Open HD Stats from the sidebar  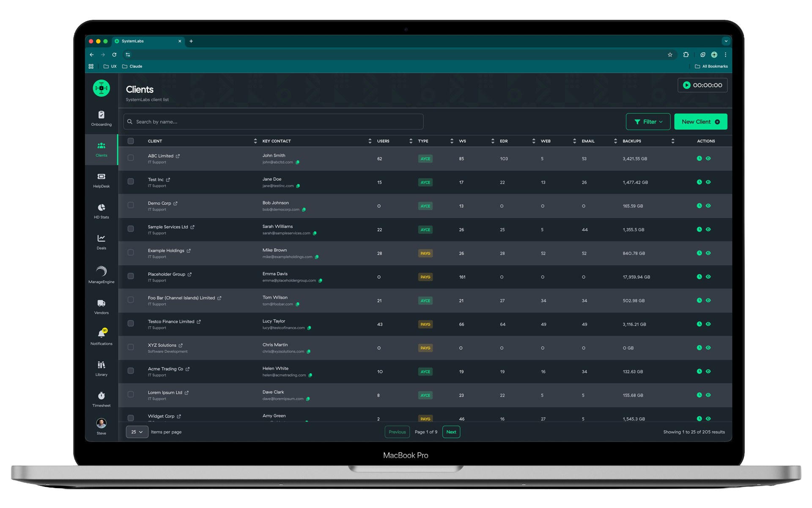point(101,210)
